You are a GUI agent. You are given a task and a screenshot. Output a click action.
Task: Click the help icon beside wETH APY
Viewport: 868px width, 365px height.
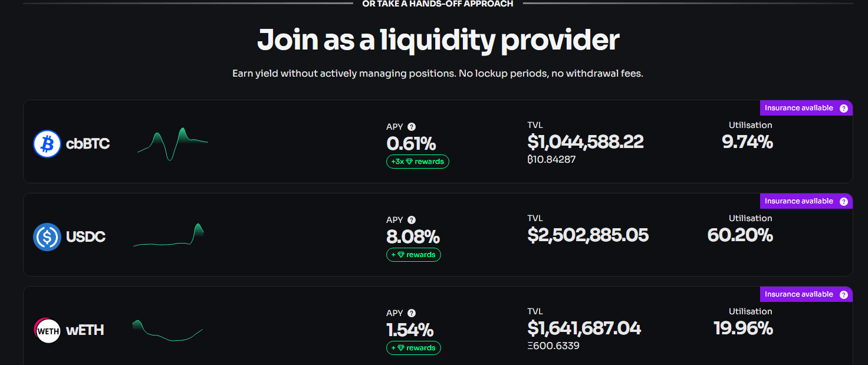tap(412, 313)
